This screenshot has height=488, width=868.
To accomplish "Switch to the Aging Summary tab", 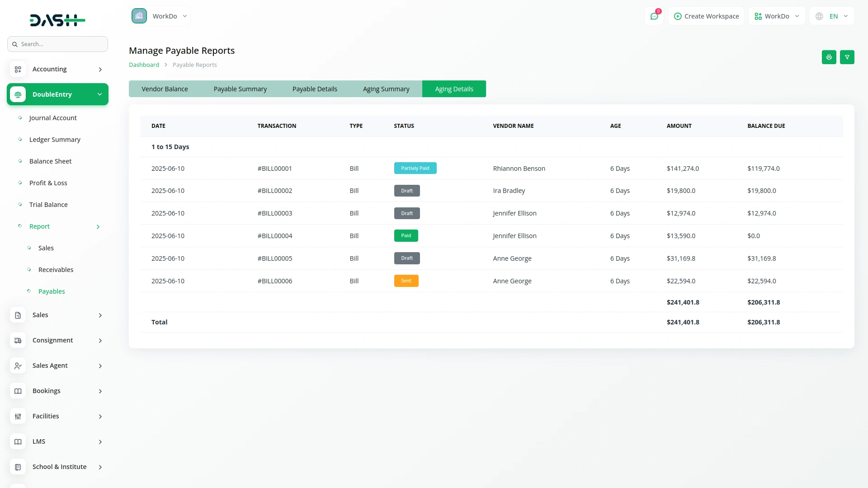I will (x=386, y=89).
